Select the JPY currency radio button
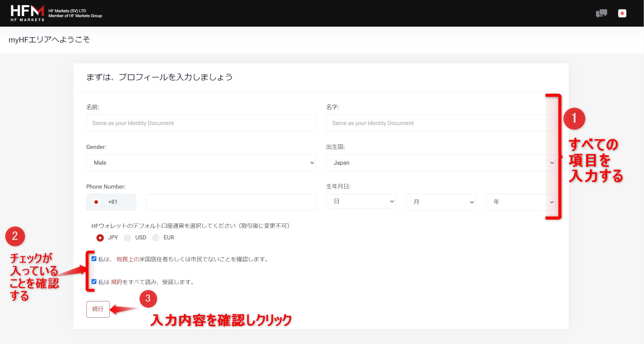The image size is (644, 344). pyautogui.click(x=100, y=238)
